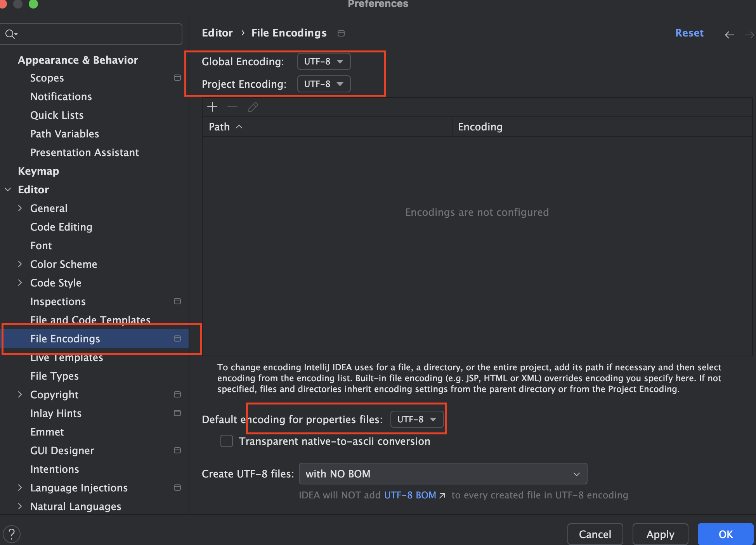
Task: Click the search magnifier icon in settings
Action: [x=10, y=34]
